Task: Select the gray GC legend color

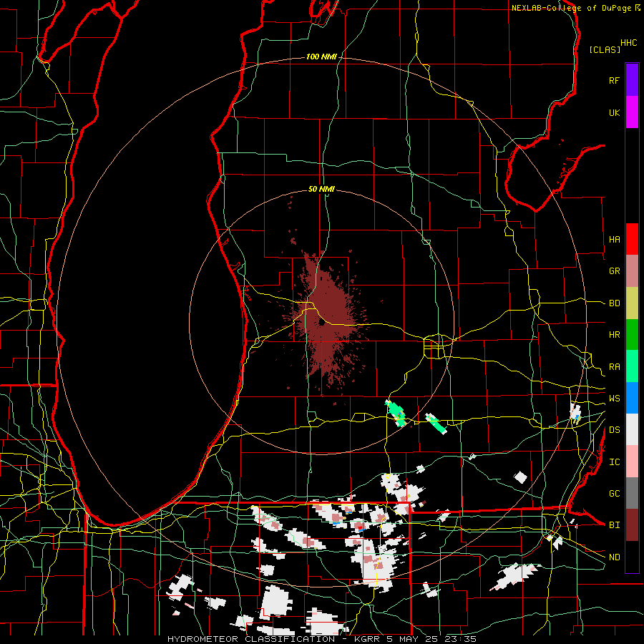Action: [x=632, y=493]
